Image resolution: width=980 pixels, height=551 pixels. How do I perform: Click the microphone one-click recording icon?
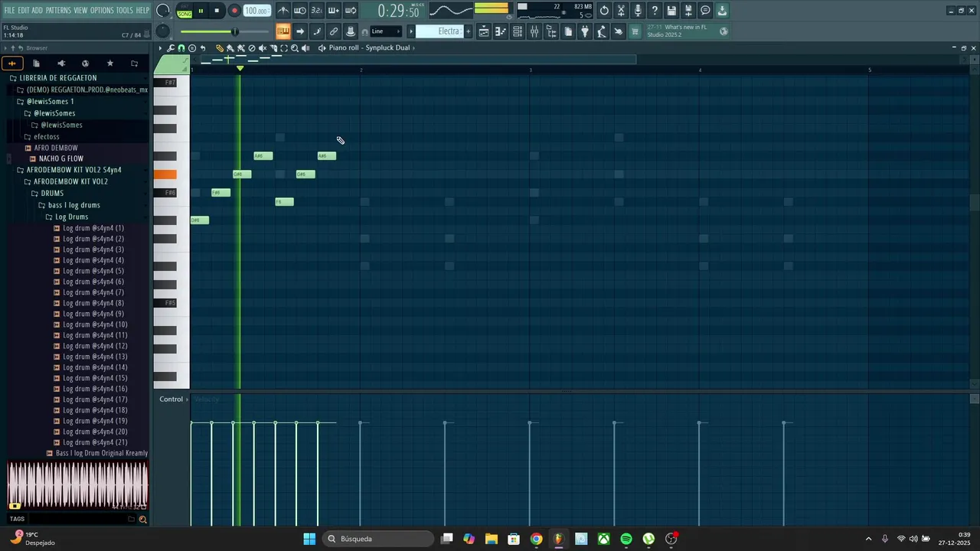(x=638, y=11)
